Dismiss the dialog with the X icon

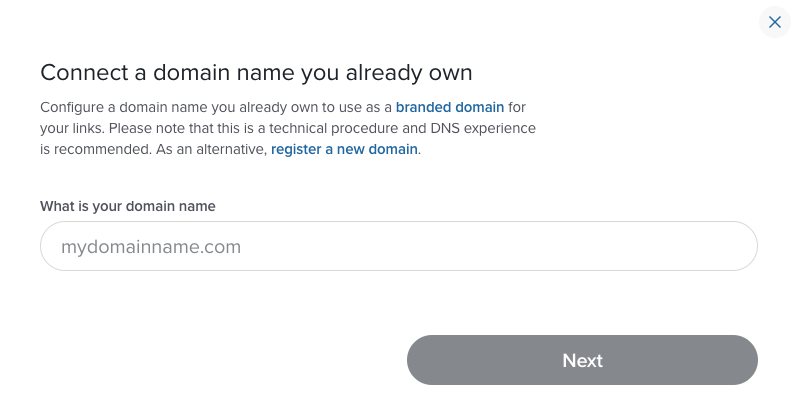(774, 22)
